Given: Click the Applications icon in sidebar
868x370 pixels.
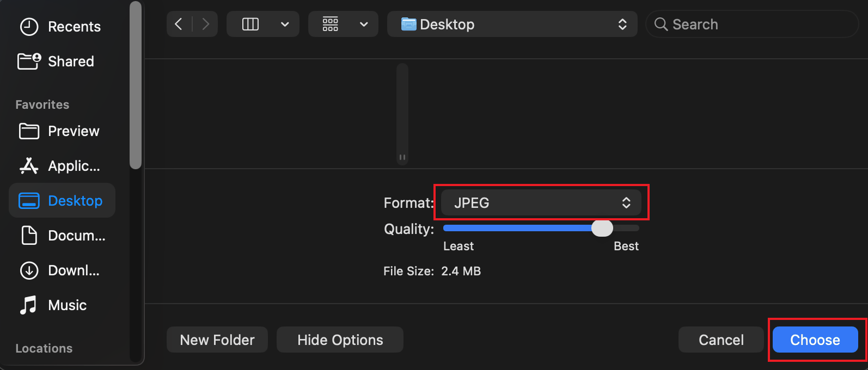Looking at the screenshot, I should pyautogui.click(x=29, y=166).
